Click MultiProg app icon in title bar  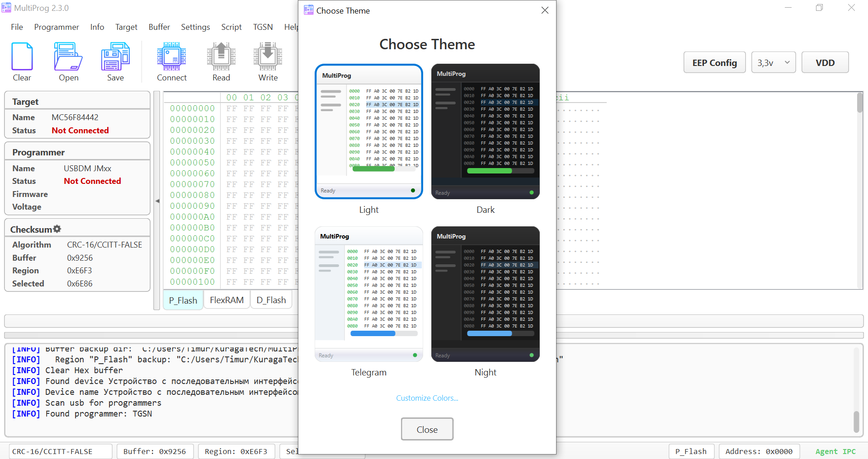coord(6,8)
